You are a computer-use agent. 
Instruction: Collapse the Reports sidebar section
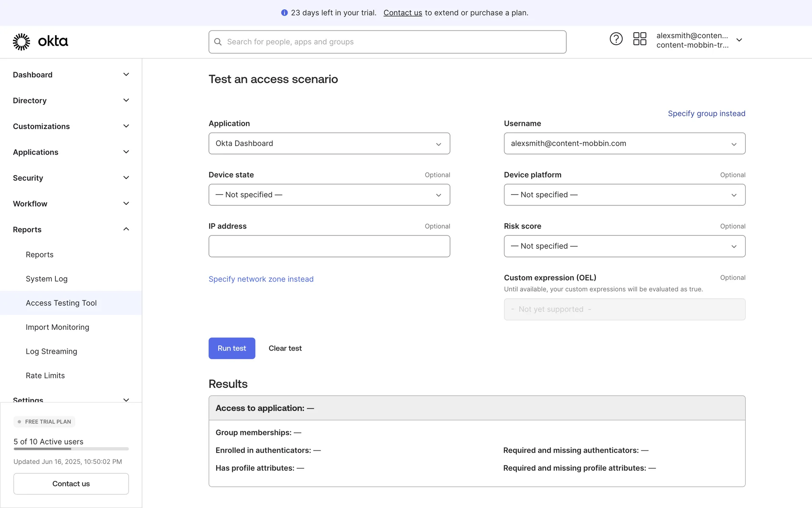point(126,229)
